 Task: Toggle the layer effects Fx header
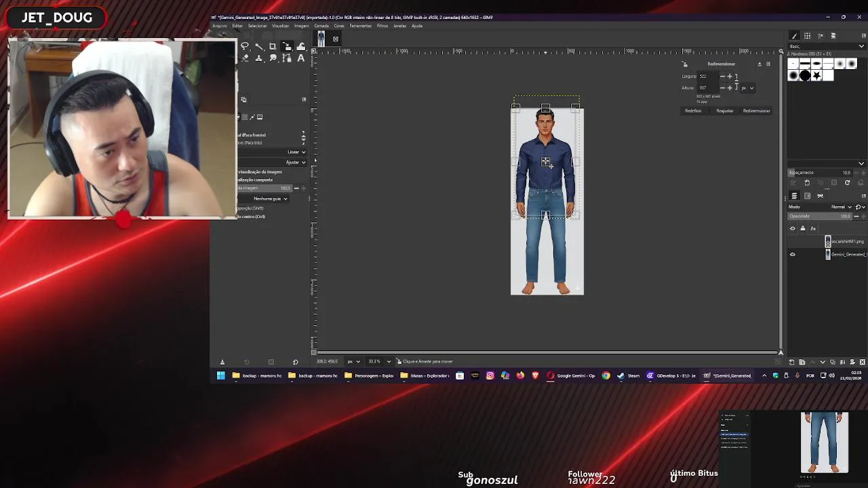coord(813,228)
